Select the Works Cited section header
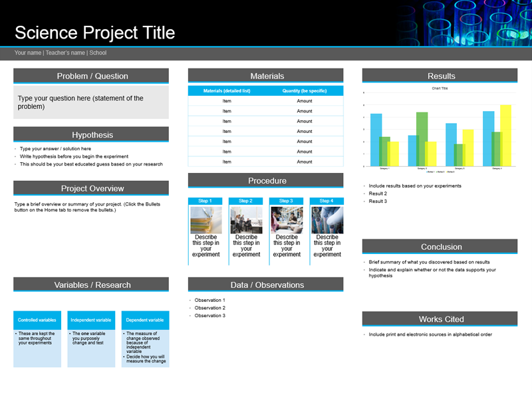This screenshot has width=532, height=399. [x=440, y=319]
